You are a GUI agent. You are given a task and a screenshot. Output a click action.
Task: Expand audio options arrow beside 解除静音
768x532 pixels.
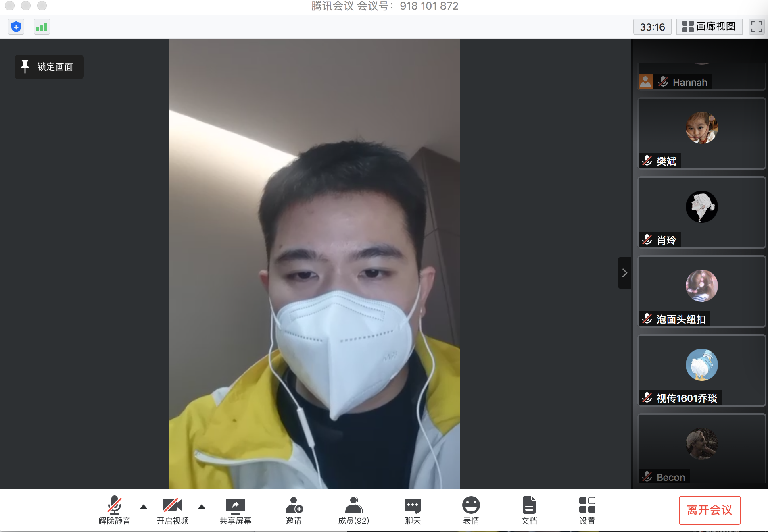tap(144, 507)
